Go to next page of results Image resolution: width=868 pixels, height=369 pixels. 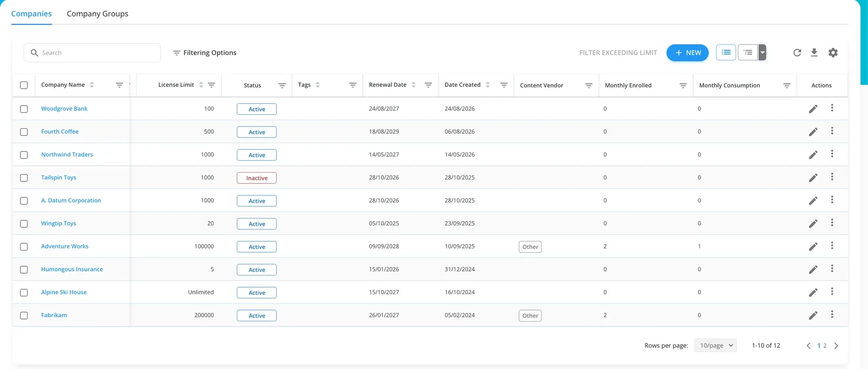pos(836,345)
